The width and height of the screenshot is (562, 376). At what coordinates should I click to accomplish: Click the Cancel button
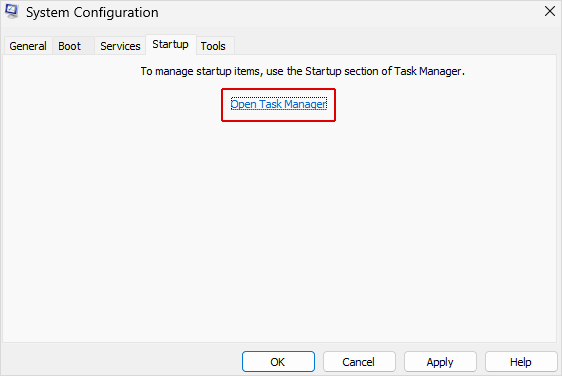[x=359, y=362]
